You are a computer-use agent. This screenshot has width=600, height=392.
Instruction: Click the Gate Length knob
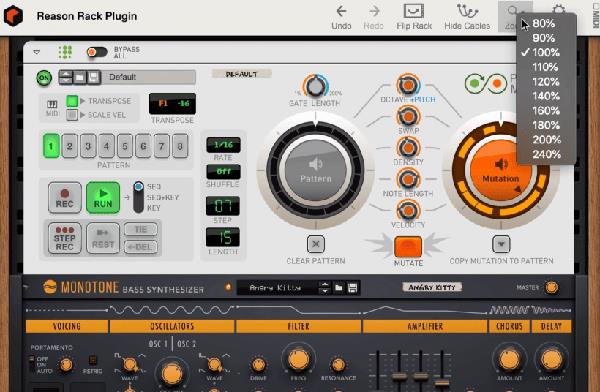point(315,86)
